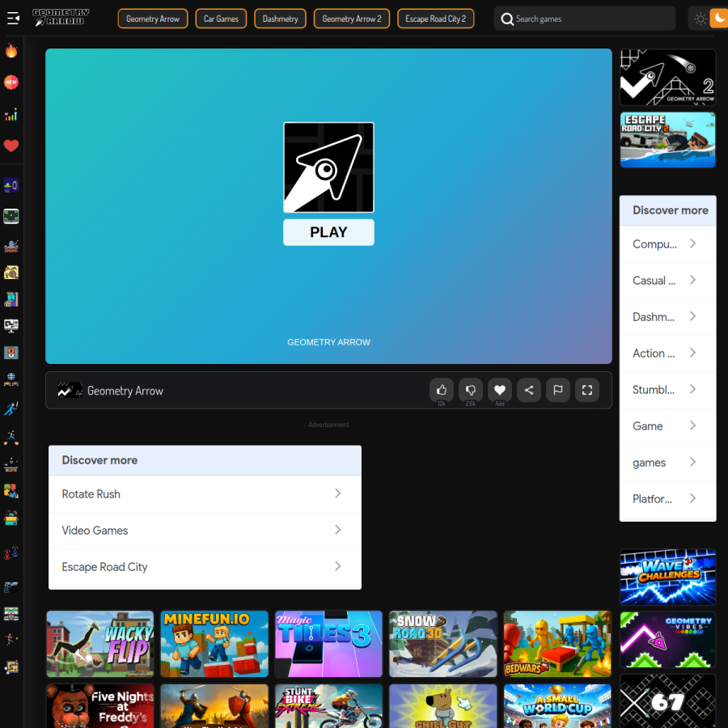Click the Search games input field
This screenshot has width=728, height=728.
click(x=585, y=19)
